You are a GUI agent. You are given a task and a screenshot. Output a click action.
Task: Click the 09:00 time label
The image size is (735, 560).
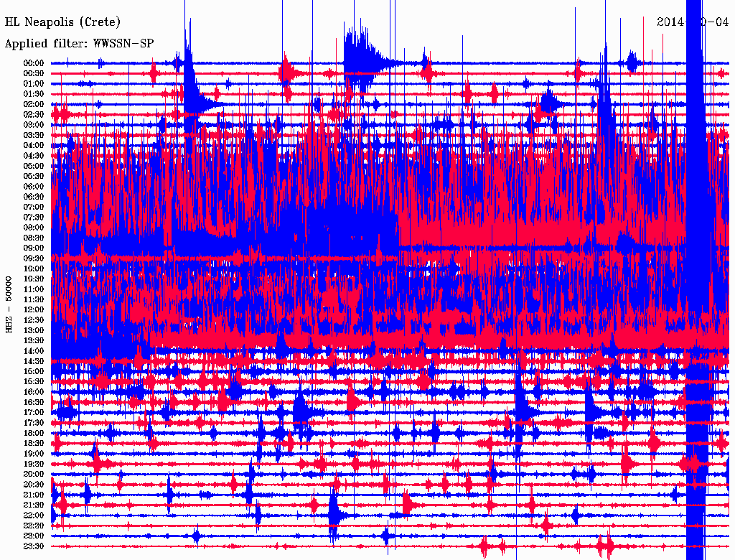tap(34, 248)
